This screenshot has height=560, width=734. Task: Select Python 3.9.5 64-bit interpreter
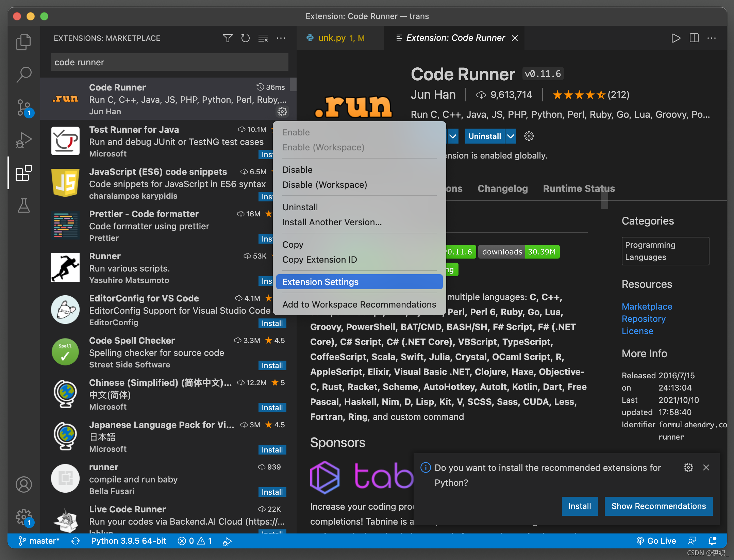(x=129, y=541)
